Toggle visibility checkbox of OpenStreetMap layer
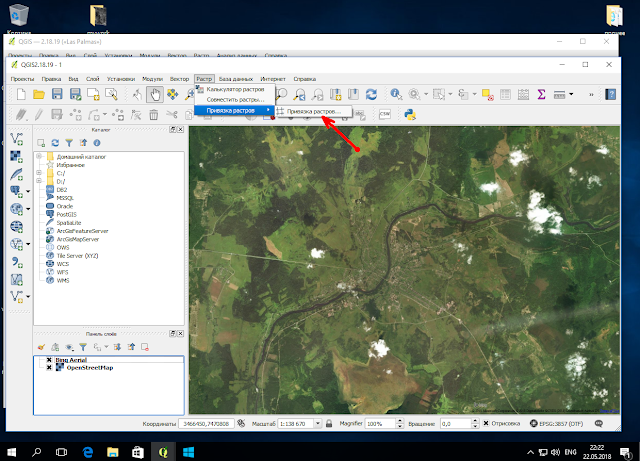This screenshot has width=640, height=461. click(49, 367)
